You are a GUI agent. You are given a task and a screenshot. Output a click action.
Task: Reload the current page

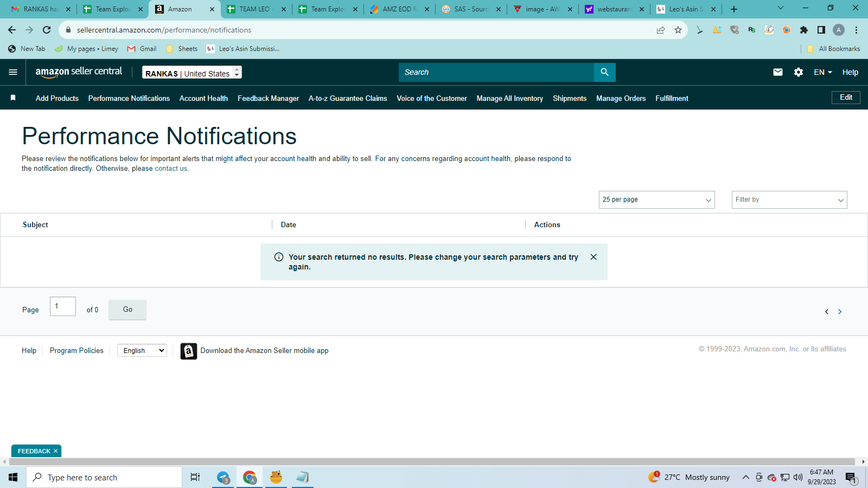tap(47, 30)
